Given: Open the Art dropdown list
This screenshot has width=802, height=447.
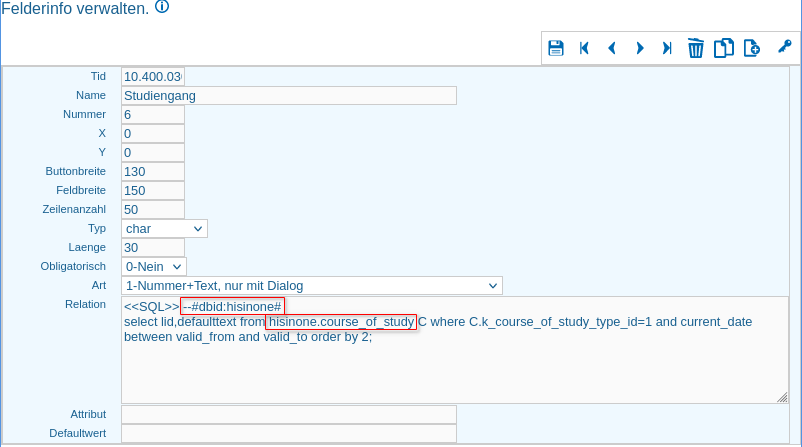Looking at the screenshot, I should [x=311, y=286].
